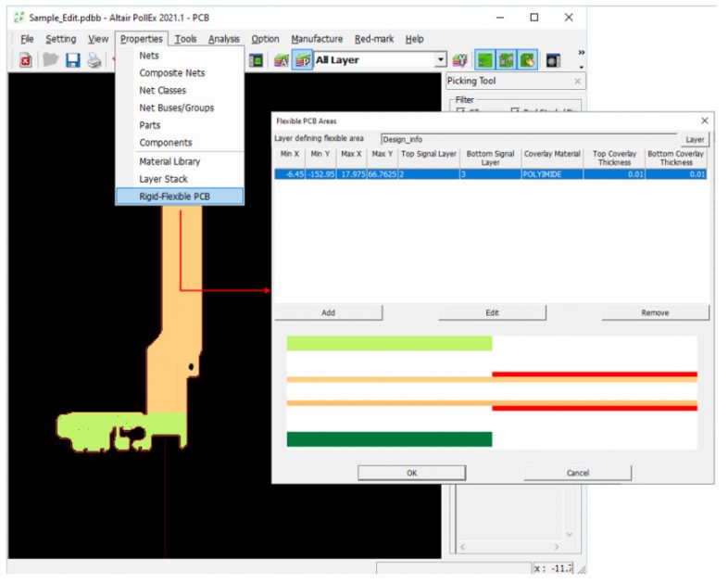Click the icon right of All Layer dropdown

point(459,60)
